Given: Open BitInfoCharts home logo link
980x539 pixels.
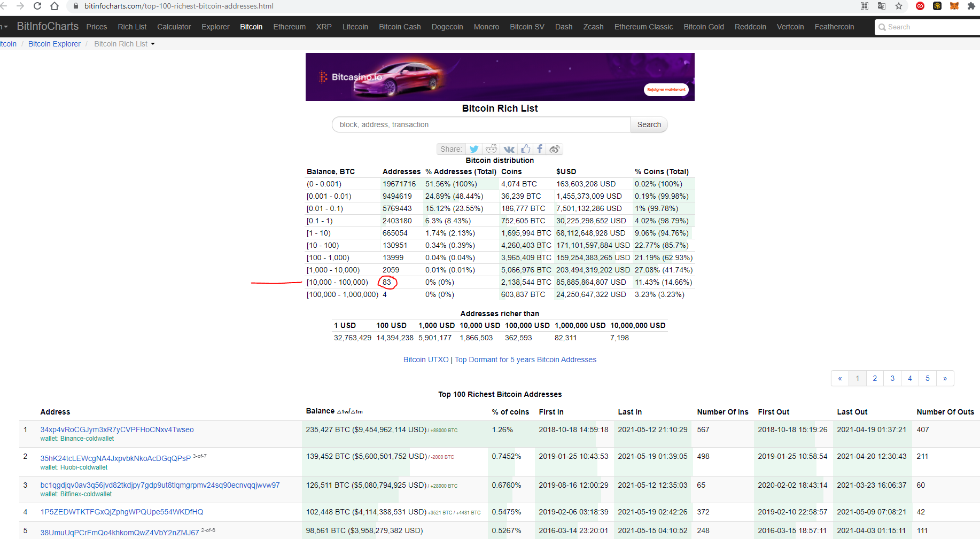Looking at the screenshot, I should pyautogui.click(x=48, y=26).
